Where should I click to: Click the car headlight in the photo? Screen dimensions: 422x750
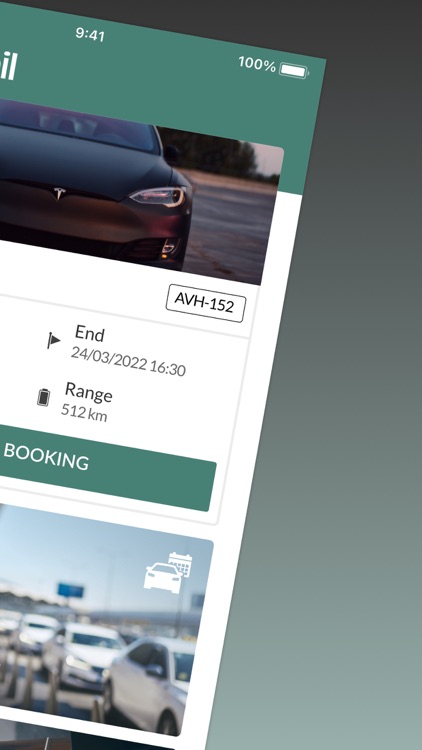tap(158, 197)
